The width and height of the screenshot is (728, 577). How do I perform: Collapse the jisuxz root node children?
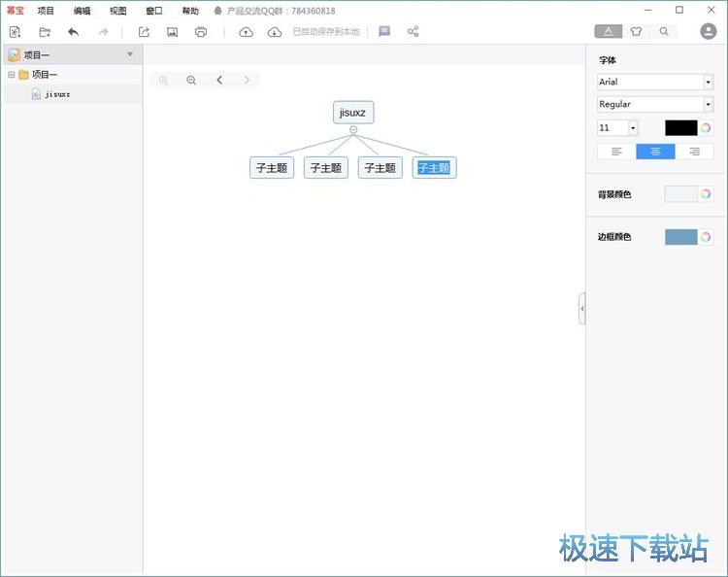click(x=353, y=129)
